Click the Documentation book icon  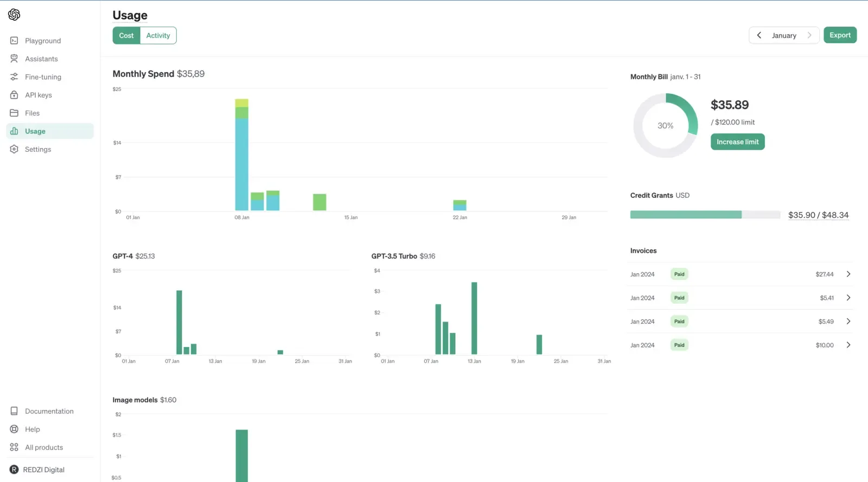point(14,411)
